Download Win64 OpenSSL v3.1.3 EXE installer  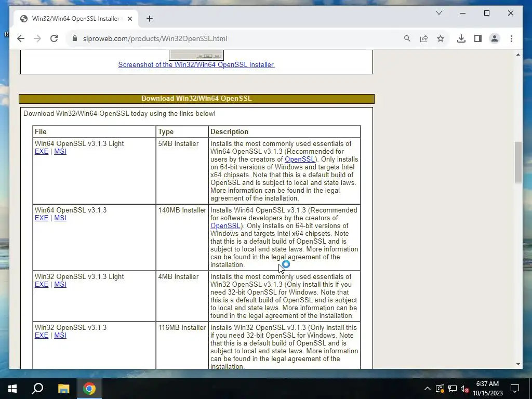coord(42,218)
